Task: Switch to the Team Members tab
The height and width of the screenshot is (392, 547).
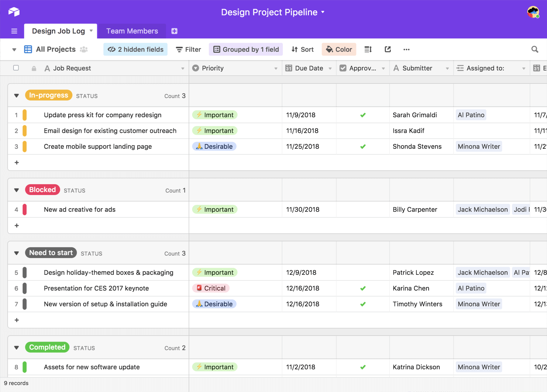Action: pos(132,31)
